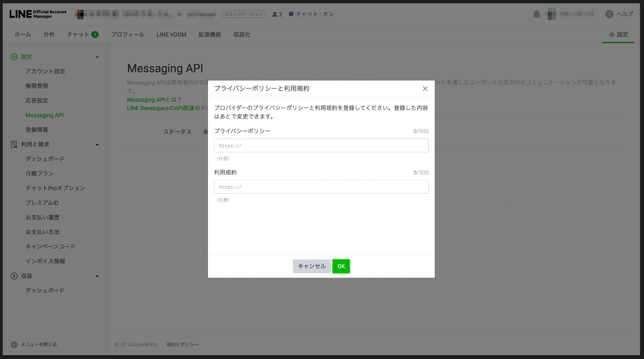Click the chat unread badge 1
This screenshot has width=644, height=359.
click(x=95, y=35)
